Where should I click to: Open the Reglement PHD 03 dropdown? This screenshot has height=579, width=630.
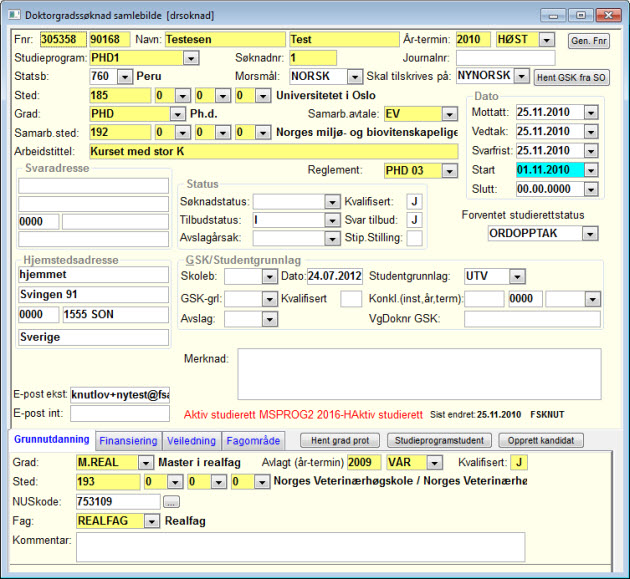click(x=449, y=171)
